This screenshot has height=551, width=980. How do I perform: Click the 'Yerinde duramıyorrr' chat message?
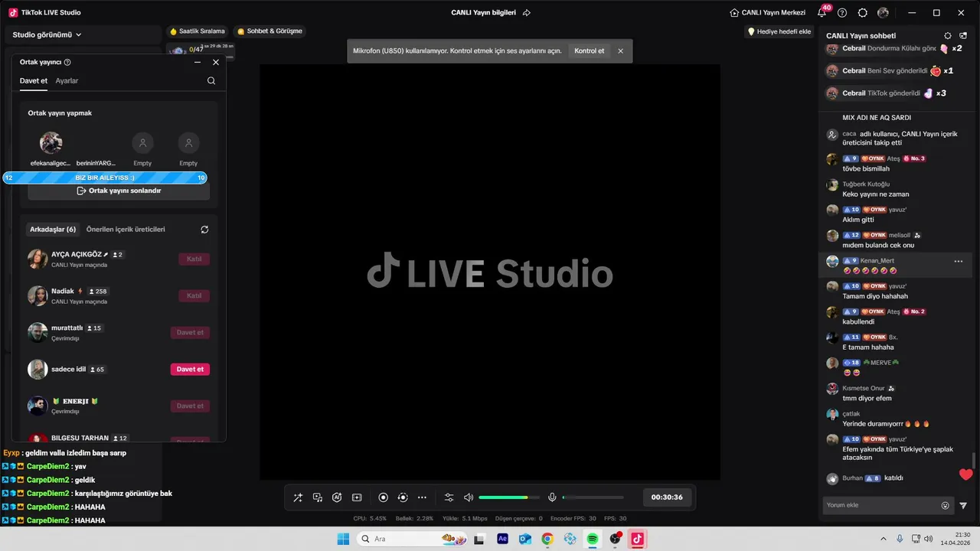coord(886,424)
